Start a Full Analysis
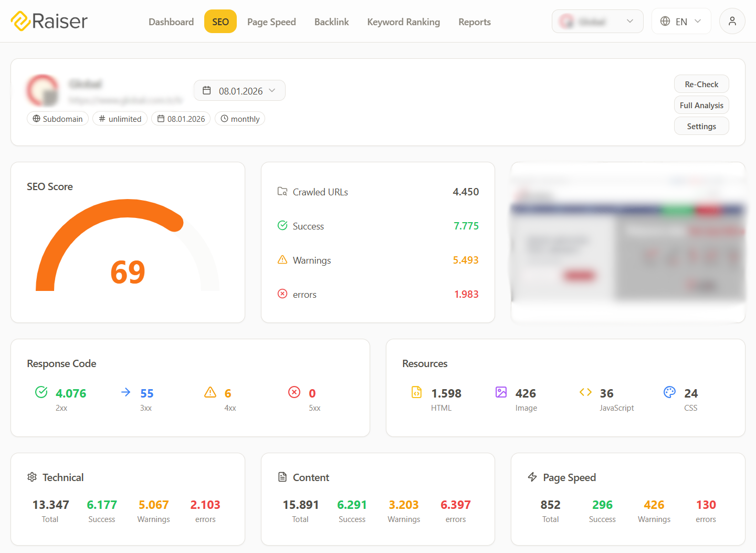756x553 pixels. [x=701, y=105]
